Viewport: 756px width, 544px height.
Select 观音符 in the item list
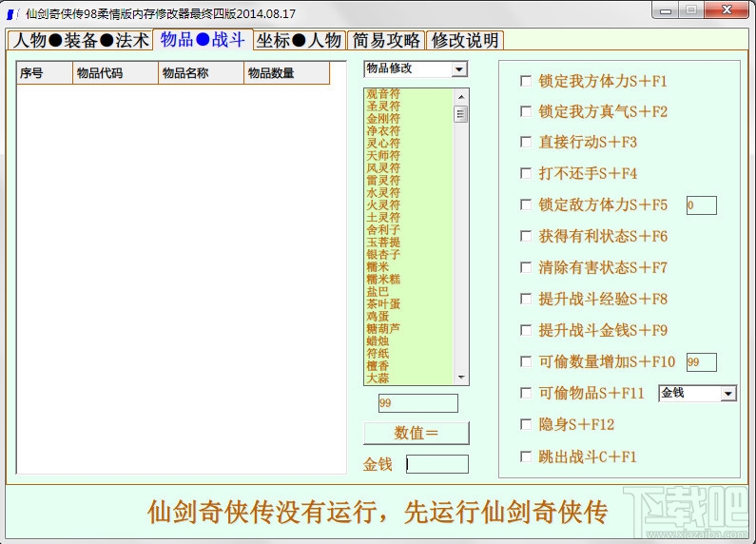(x=383, y=93)
